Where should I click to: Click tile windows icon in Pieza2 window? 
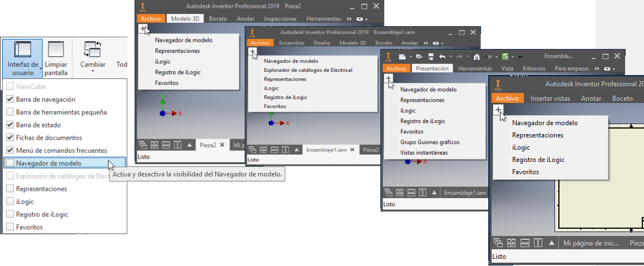(155, 145)
